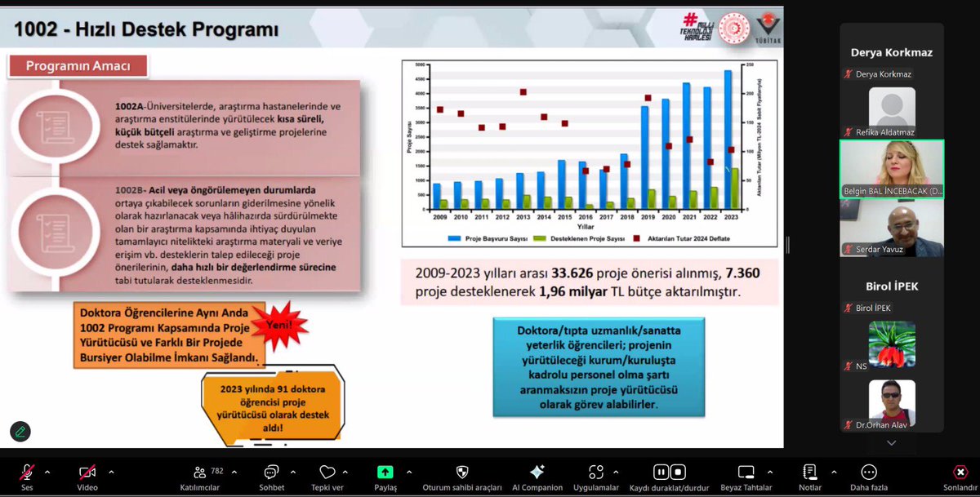Expand notes options arrow beside Notlar
This screenshot has height=497, width=980.
pos(834,472)
